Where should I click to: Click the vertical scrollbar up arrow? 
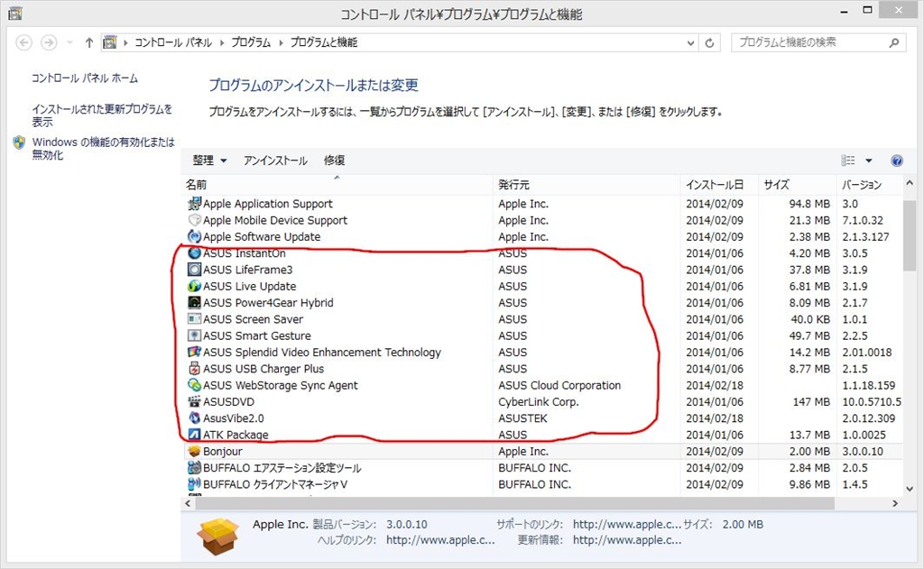pos(910,183)
